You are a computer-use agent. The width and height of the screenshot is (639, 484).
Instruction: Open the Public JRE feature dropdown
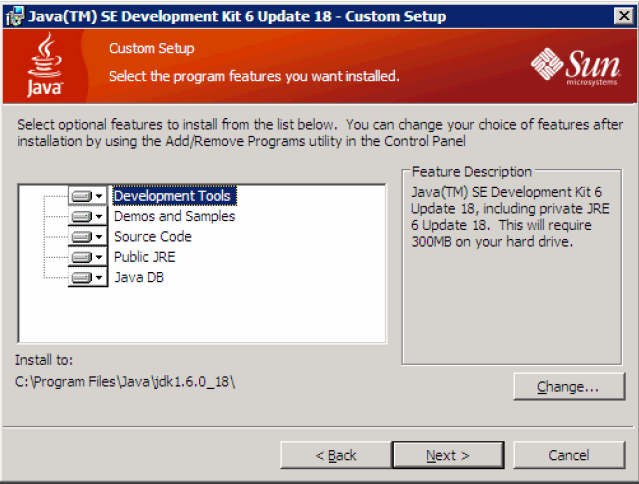(x=88, y=257)
